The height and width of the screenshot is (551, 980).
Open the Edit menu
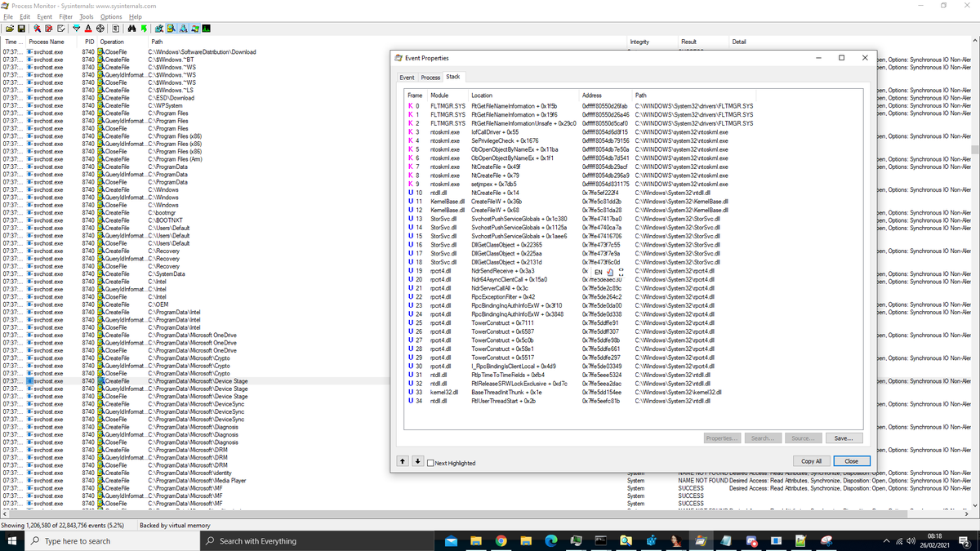(x=24, y=16)
